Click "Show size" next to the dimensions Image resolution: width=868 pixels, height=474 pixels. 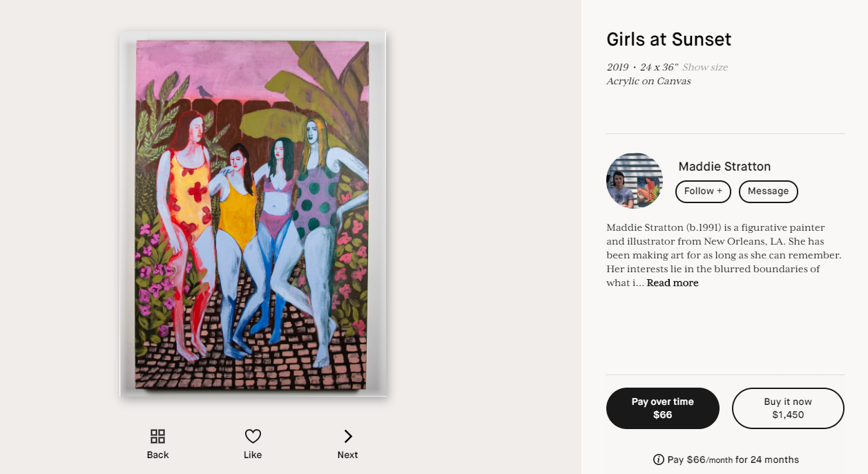point(705,67)
